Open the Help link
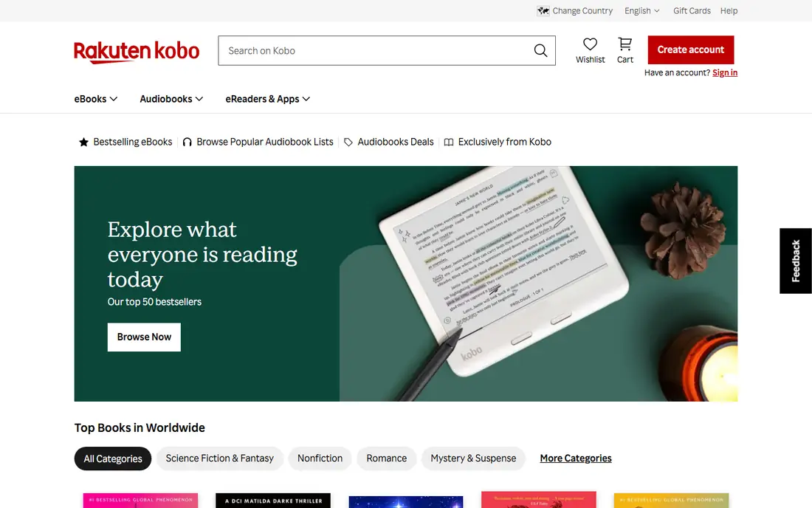The image size is (812, 508). point(729,11)
